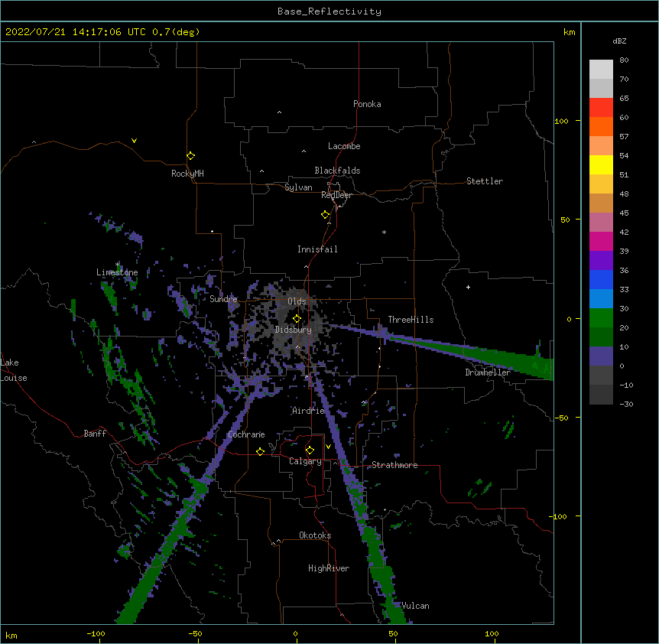Click the Innisfail city label
Viewport: 659px width, 644px height.
click(317, 249)
